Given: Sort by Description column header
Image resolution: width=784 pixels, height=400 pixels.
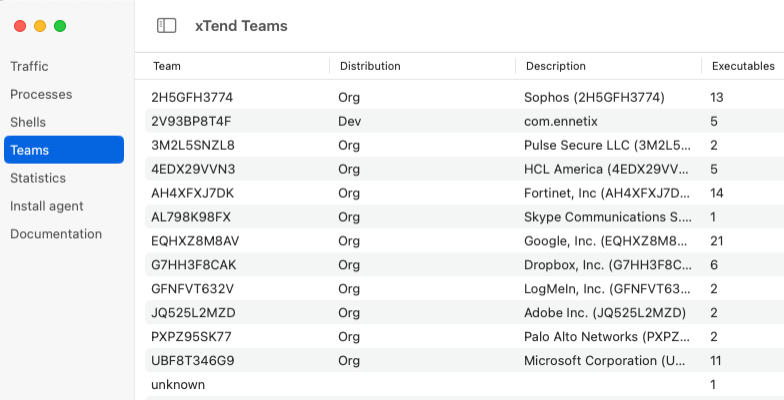Looking at the screenshot, I should 556,66.
